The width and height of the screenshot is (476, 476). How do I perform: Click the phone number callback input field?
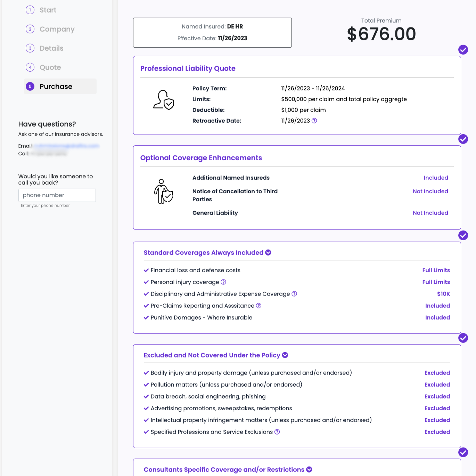tap(57, 195)
